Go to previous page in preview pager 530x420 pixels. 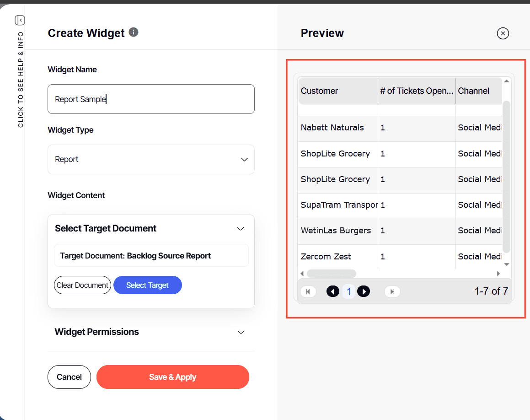click(x=333, y=291)
